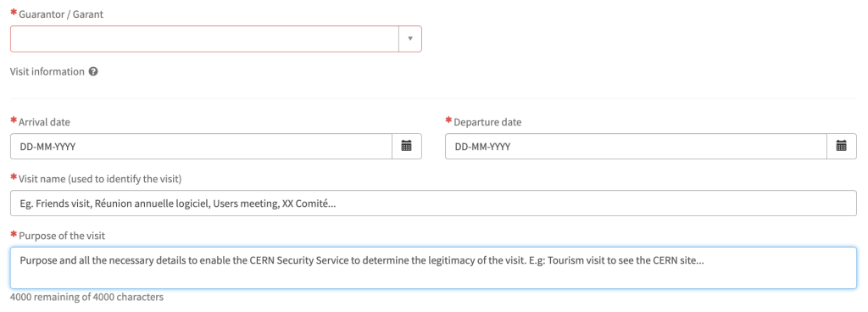Click the 4000 remaining characters counter
The height and width of the screenshot is (312, 868).
pos(87,297)
